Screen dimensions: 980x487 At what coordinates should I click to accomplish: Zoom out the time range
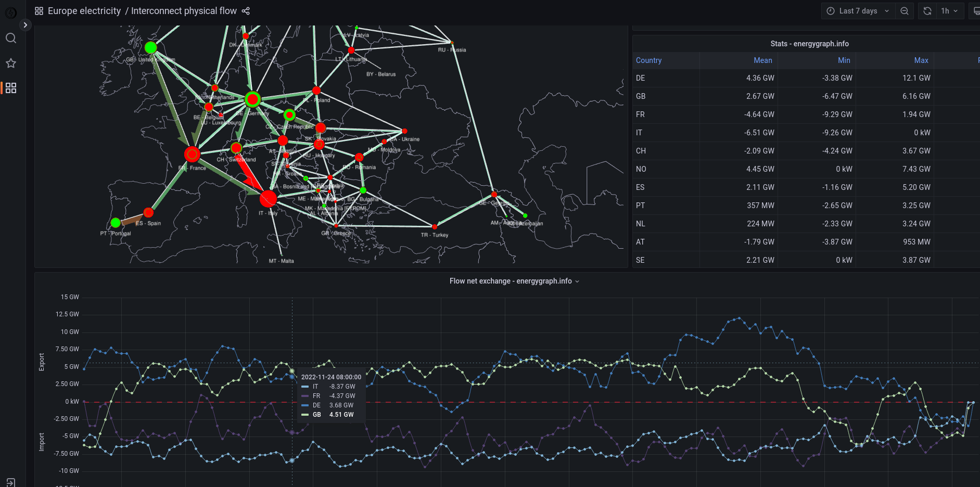(905, 11)
